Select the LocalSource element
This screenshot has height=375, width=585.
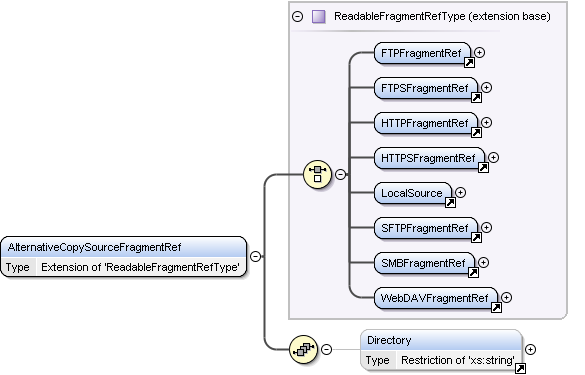pyautogui.click(x=412, y=193)
